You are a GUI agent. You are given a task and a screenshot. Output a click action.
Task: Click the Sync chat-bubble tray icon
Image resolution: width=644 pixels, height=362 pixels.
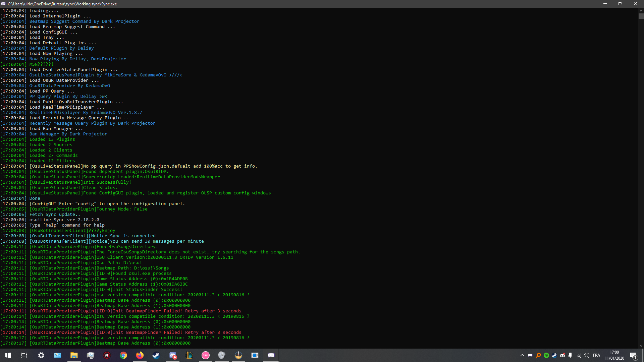coord(530,355)
